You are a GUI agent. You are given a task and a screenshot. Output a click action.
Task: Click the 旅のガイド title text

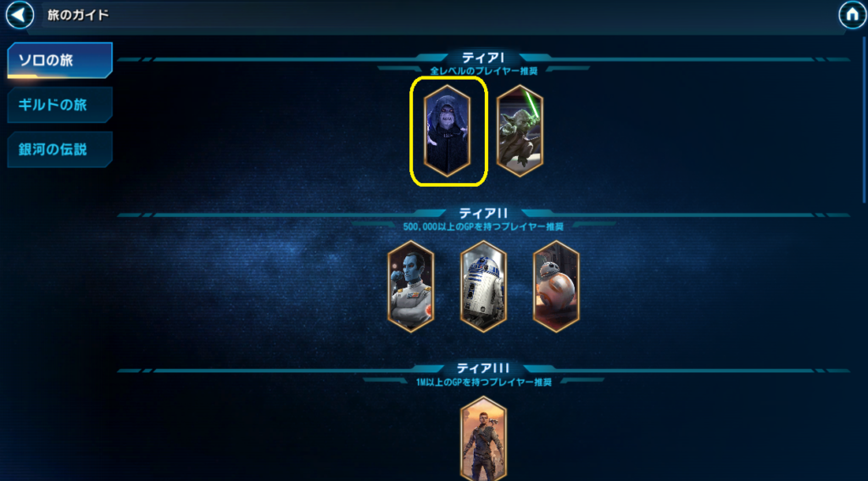coord(78,15)
